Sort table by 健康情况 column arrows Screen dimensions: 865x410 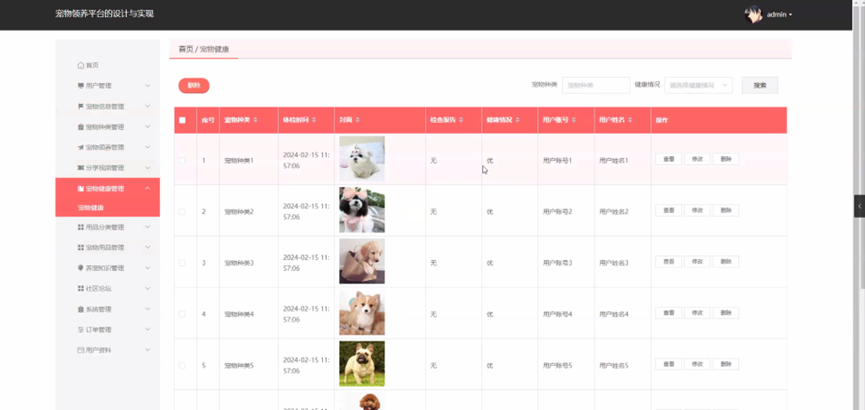point(517,120)
